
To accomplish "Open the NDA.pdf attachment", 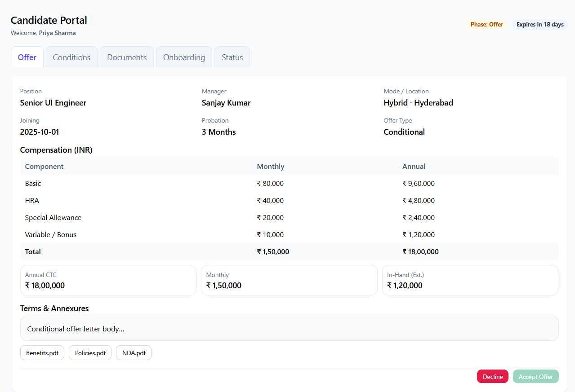I will point(134,353).
